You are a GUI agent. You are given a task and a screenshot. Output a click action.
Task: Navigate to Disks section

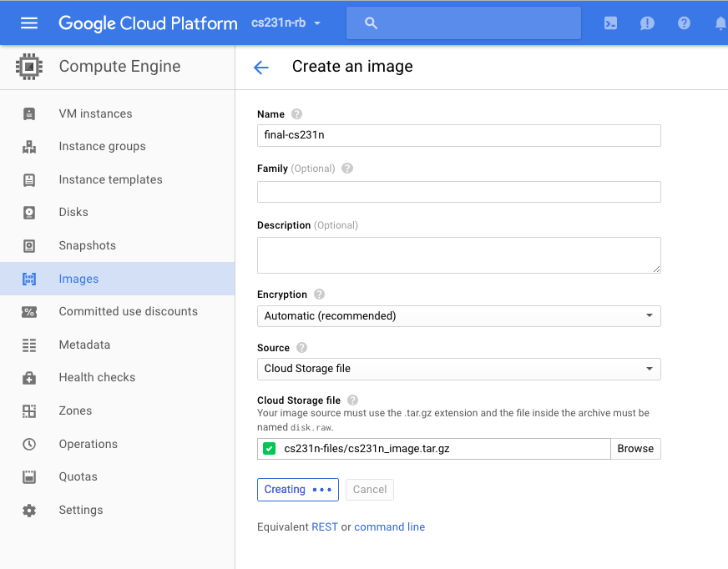point(73,212)
